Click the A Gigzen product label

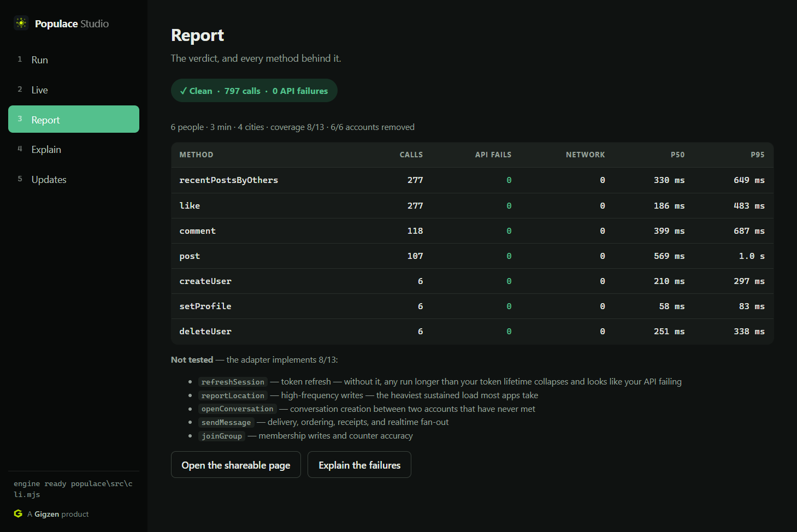pos(58,514)
